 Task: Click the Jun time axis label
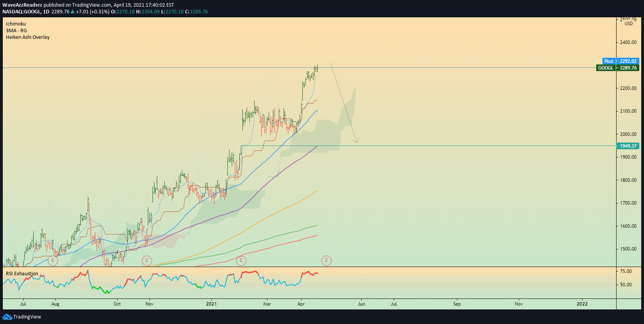coord(361,304)
